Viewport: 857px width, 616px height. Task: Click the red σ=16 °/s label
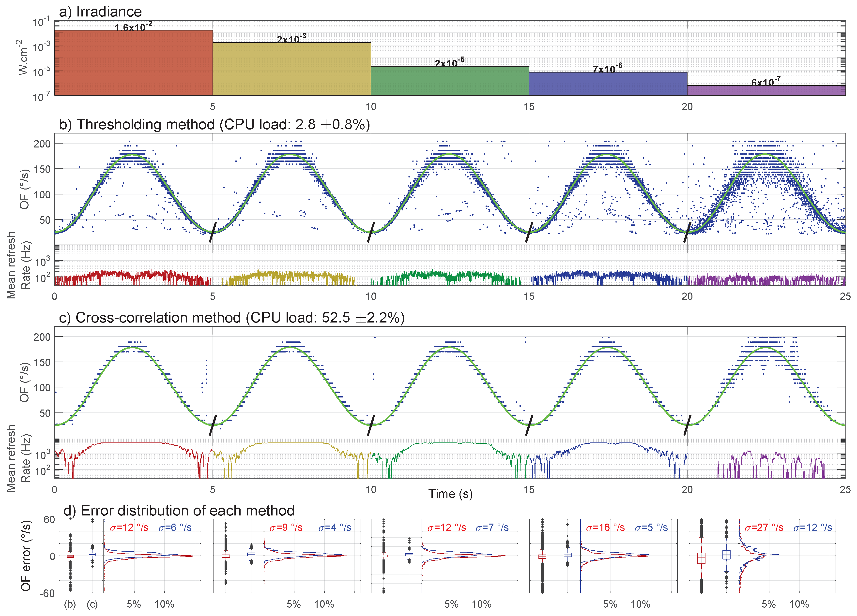point(605,527)
